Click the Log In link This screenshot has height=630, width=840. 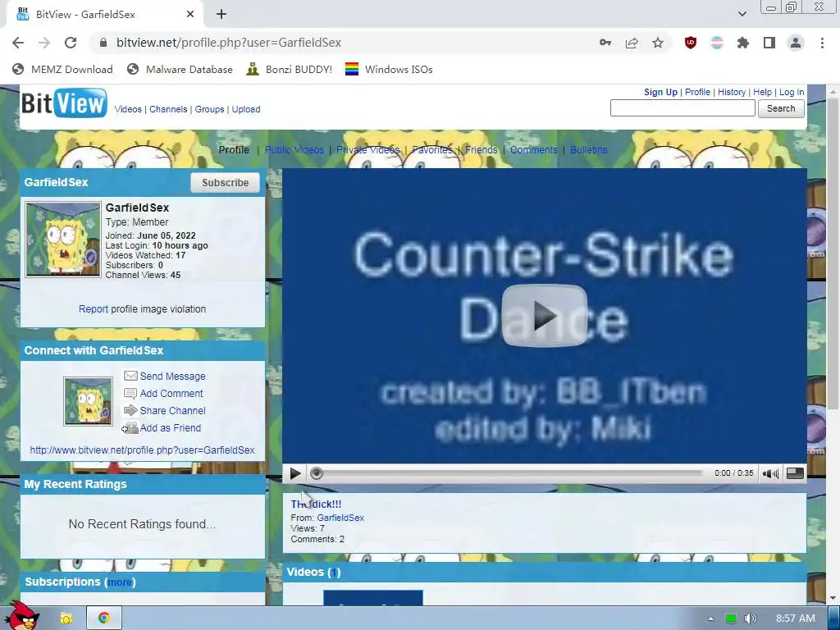click(792, 92)
